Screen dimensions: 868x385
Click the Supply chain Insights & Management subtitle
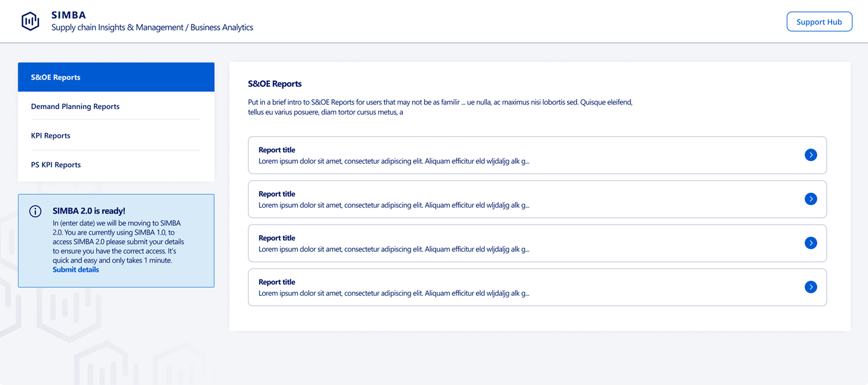152,27
